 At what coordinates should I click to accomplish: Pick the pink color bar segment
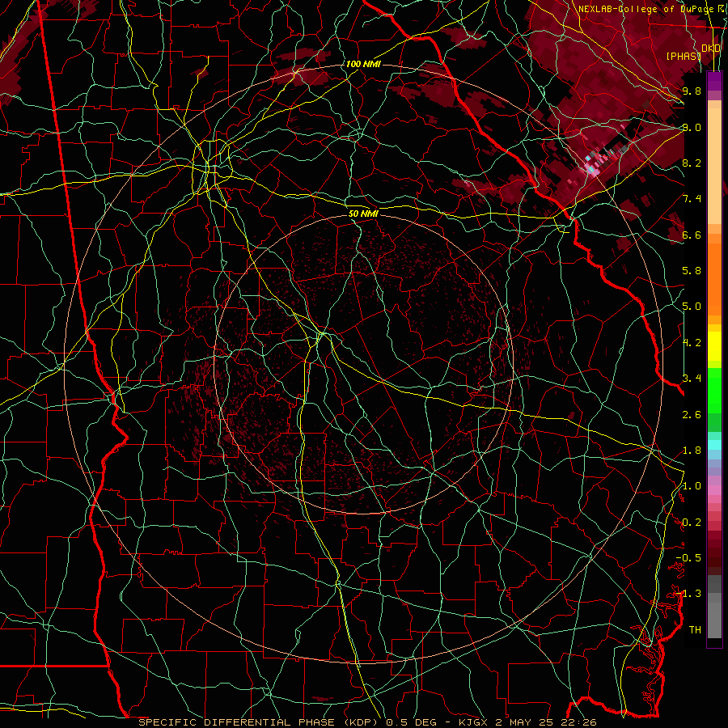tap(714, 490)
